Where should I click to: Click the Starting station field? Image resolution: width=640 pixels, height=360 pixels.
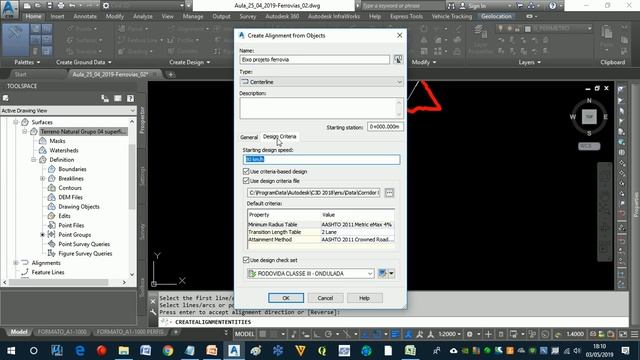[385, 127]
